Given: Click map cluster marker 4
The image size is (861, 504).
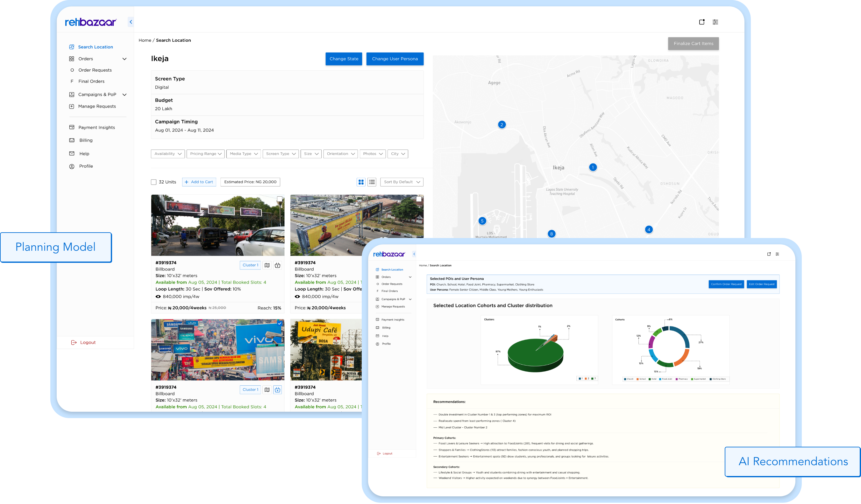Looking at the screenshot, I should coord(649,229).
